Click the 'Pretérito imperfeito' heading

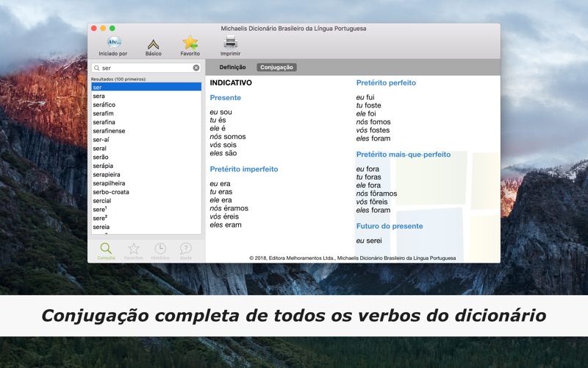tap(244, 169)
